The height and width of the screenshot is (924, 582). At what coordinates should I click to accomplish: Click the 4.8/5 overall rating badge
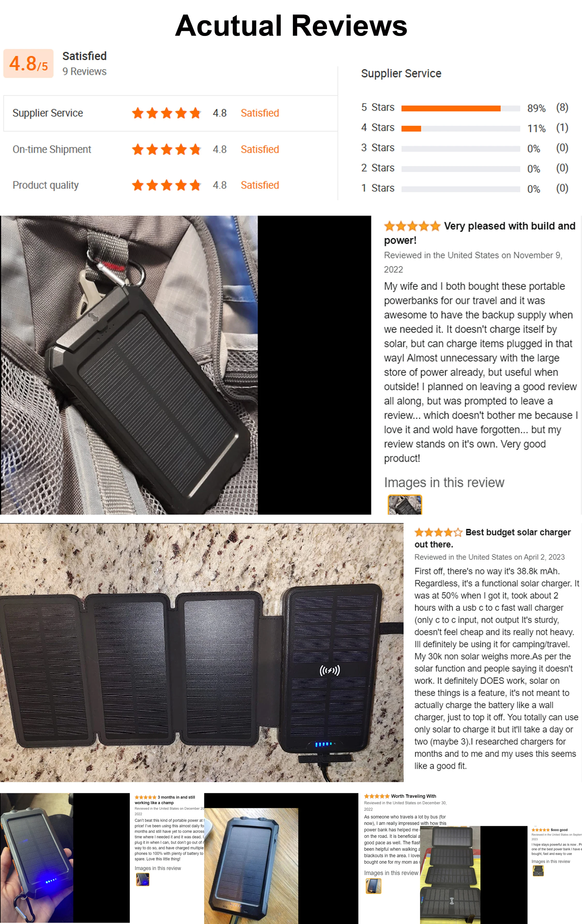click(x=28, y=63)
